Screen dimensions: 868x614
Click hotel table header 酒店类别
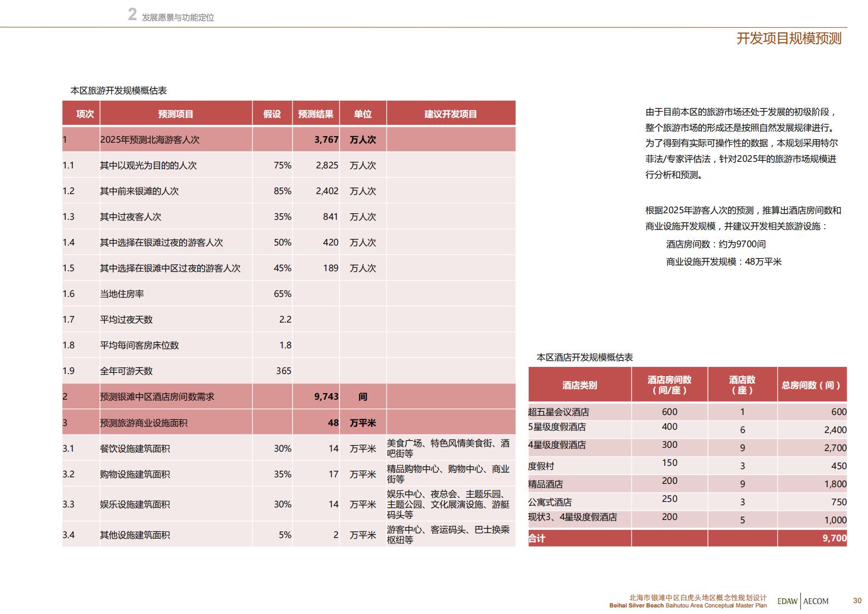(579, 385)
